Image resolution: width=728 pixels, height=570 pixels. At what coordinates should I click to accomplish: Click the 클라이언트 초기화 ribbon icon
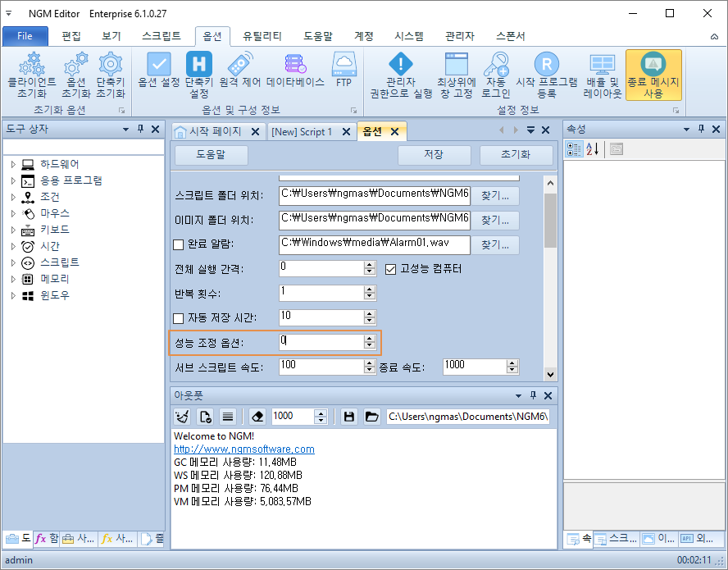[x=32, y=75]
